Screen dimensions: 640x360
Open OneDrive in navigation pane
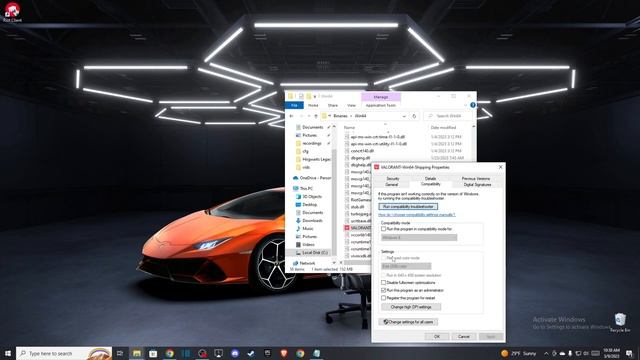(312, 178)
